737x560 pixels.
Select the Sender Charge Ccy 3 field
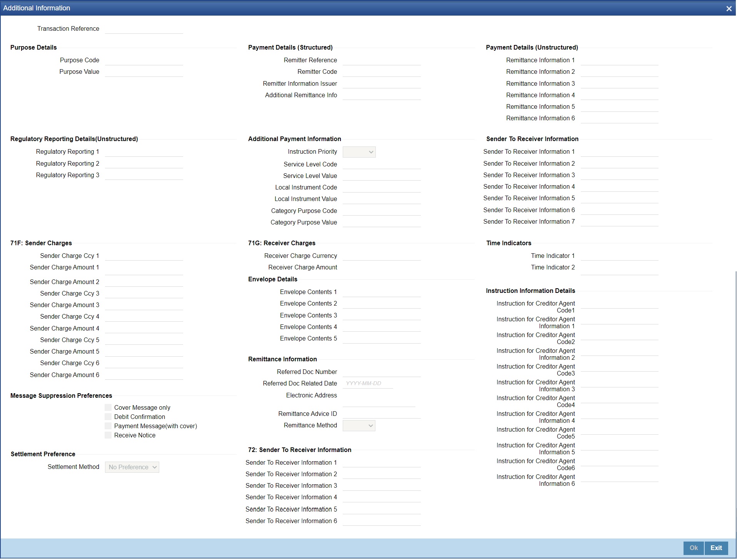click(x=144, y=293)
